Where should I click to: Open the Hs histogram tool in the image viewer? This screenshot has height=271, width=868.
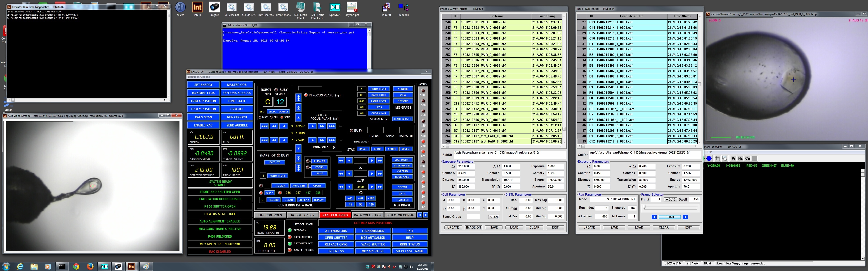(x=741, y=159)
